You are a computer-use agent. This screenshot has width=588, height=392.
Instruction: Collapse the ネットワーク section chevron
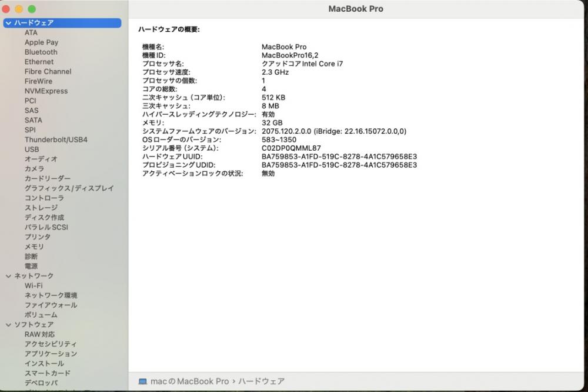click(x=8, y=276)
